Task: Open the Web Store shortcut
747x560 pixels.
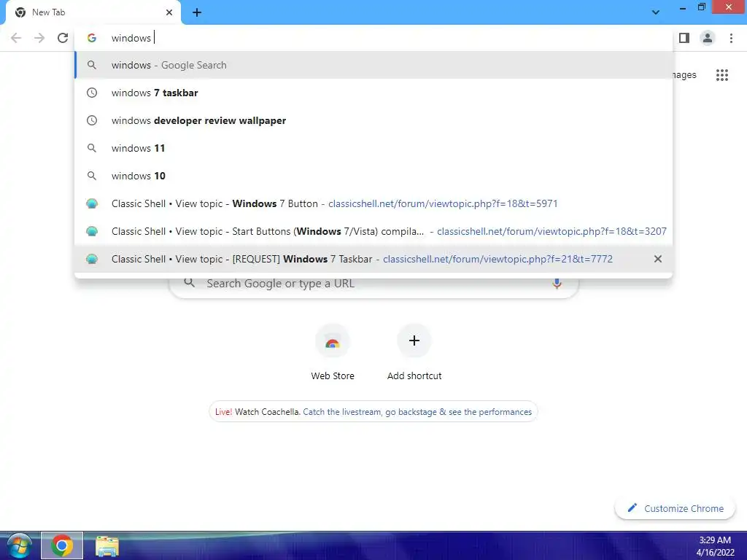Action: pyautogui.click(x=333, y=352)
